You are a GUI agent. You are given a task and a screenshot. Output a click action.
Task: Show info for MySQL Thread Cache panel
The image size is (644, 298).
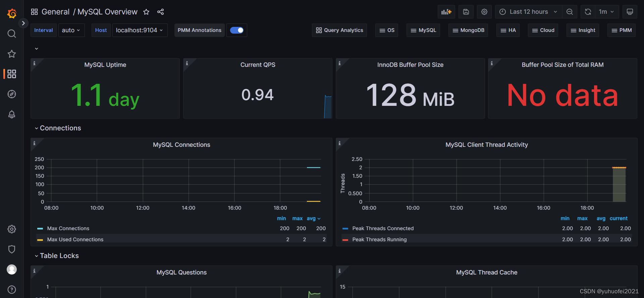339,271
